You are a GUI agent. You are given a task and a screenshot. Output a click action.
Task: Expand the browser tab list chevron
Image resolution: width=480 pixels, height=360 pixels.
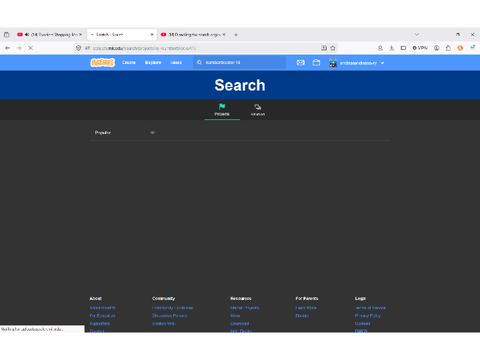coord(417,34)
